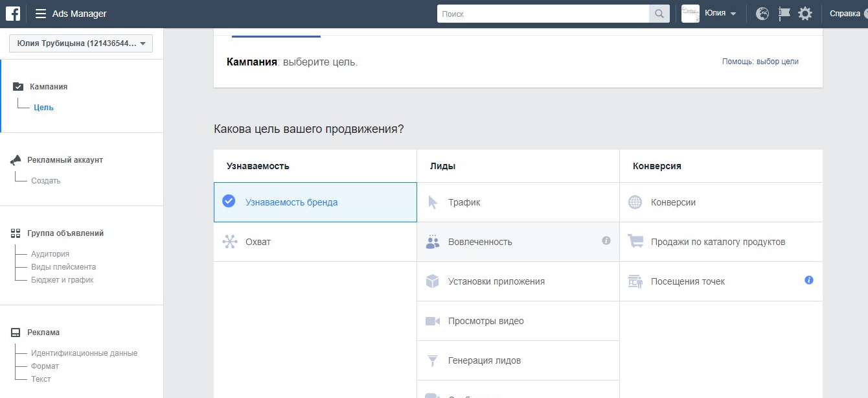Expand the Юлия Трубицына account dropdown

tap(81, 43)
